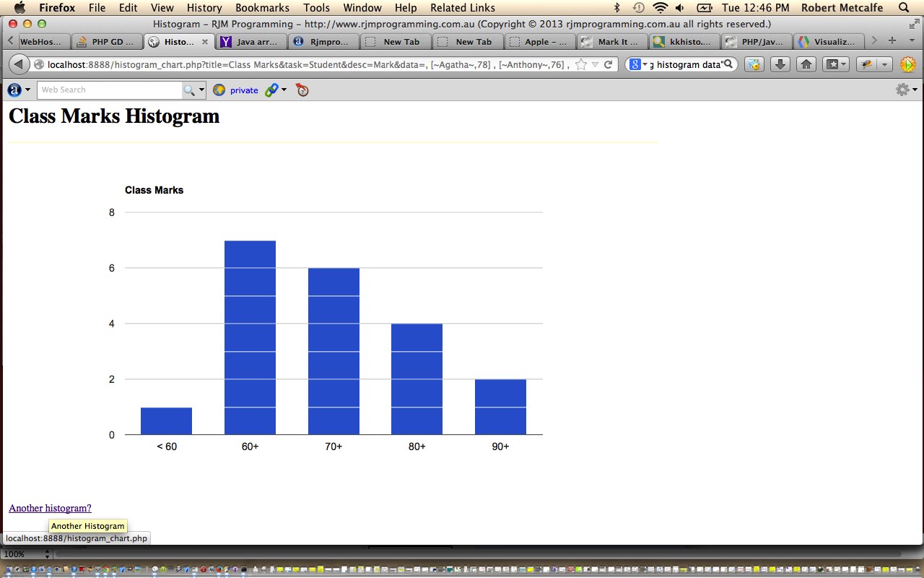Open the Bookmarks menu in menu bar

pyautogui.click(x=262, y=8)
